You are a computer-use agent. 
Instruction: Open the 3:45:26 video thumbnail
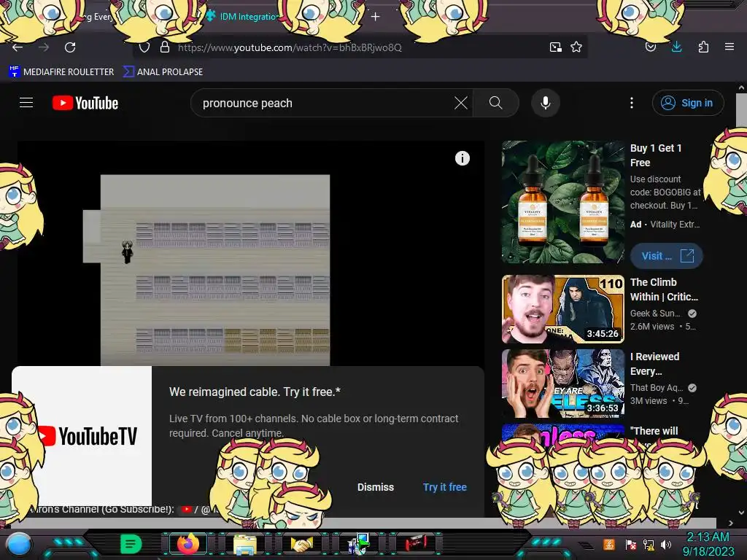coord(562,309)
